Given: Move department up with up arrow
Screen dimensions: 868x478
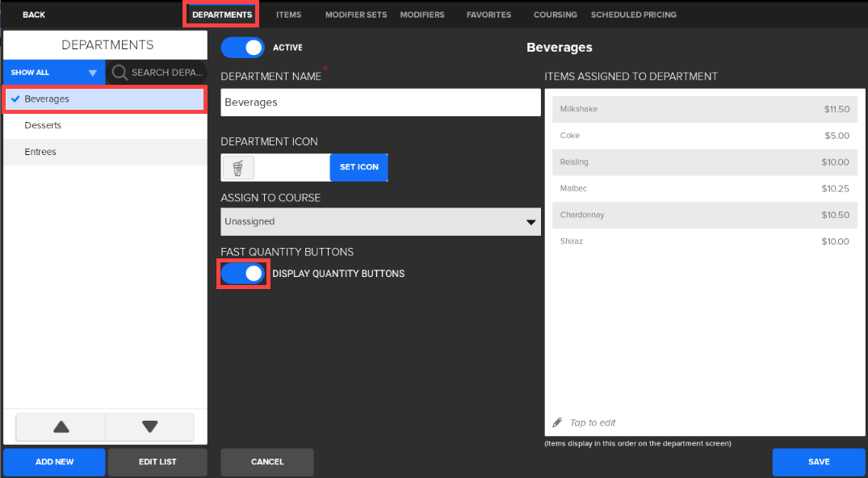Looking at the screenshot, I should click(61, 427).
